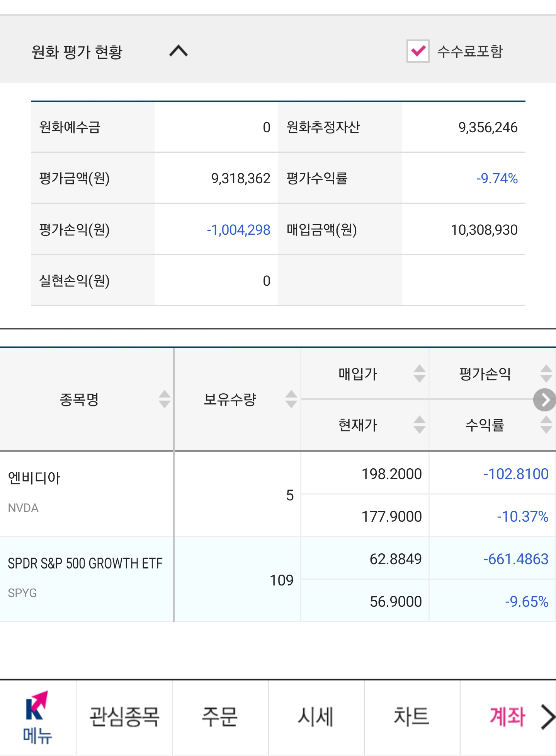Click 엔비디아 holding quantity 5
Screen dimensions: 556x756
pos(290,495)
